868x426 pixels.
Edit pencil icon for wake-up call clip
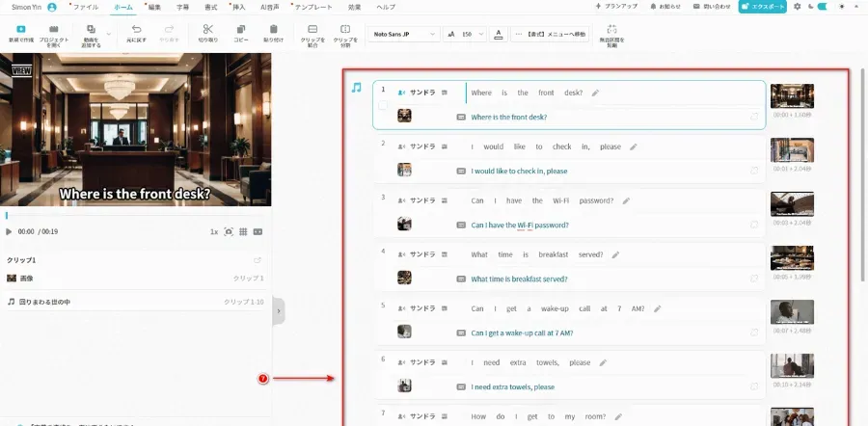pos(657,308)
